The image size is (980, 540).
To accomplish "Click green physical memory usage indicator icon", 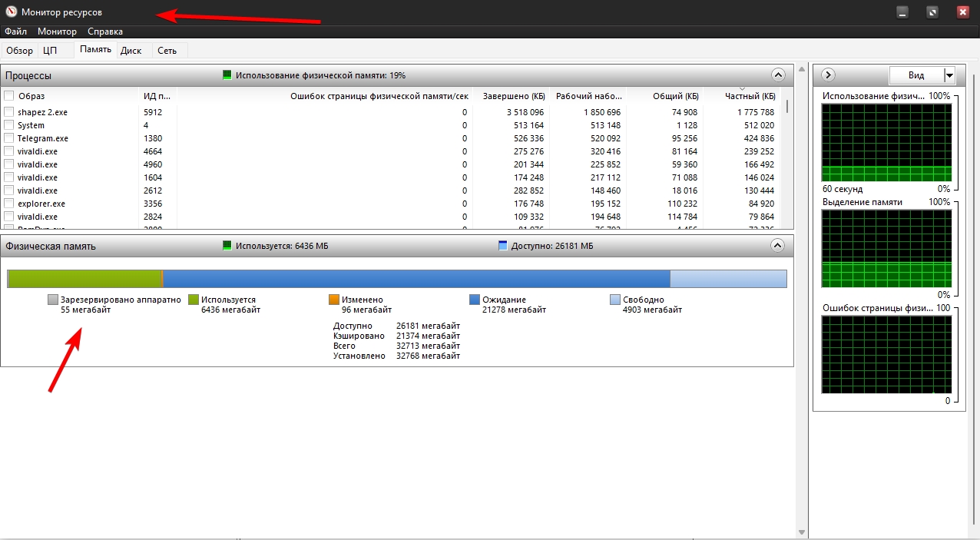I will [227, 75].
